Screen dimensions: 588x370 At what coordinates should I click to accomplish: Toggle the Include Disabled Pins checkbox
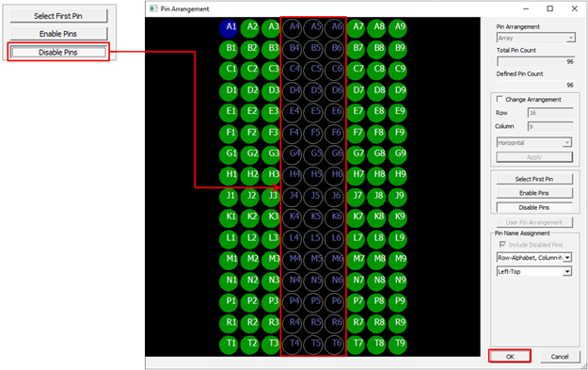tap(502, 244)
